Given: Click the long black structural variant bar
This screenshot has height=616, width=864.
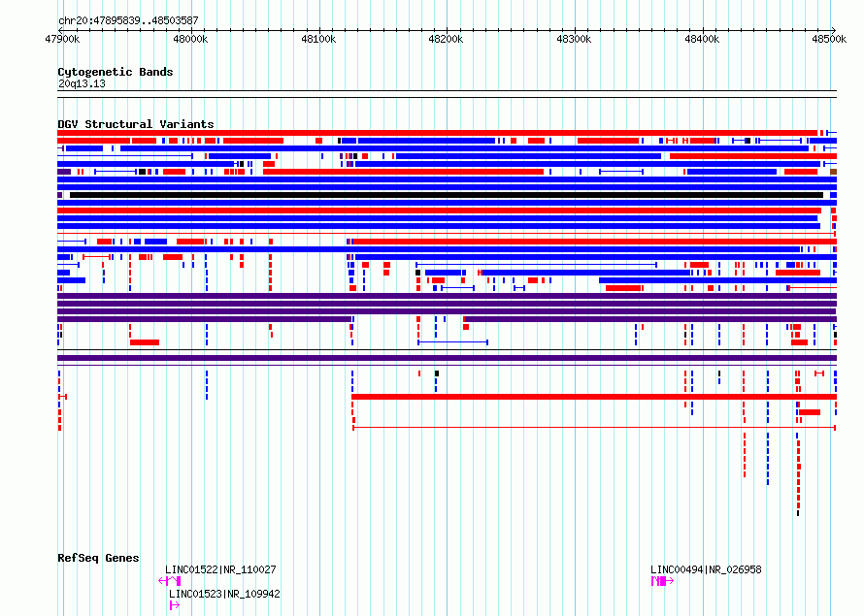Looking at the screenshot, I should click(x=447, y=195).
